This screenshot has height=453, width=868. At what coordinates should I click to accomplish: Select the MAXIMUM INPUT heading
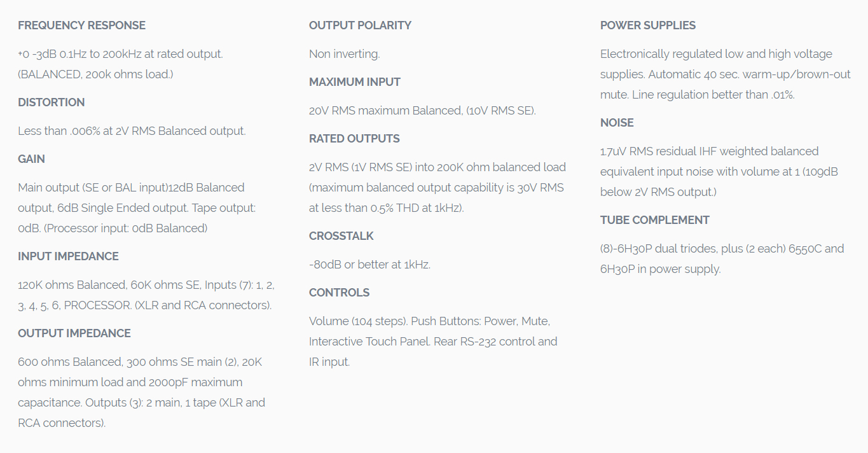coord(355,82)
